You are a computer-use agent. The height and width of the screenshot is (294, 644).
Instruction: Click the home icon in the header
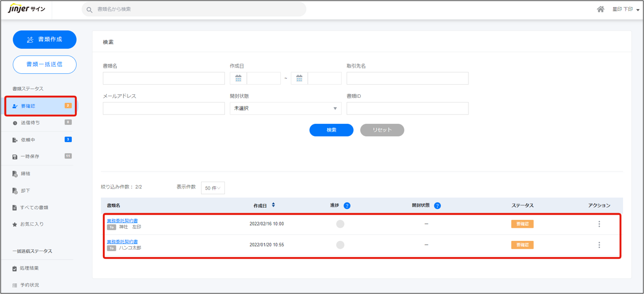(600, 10)
